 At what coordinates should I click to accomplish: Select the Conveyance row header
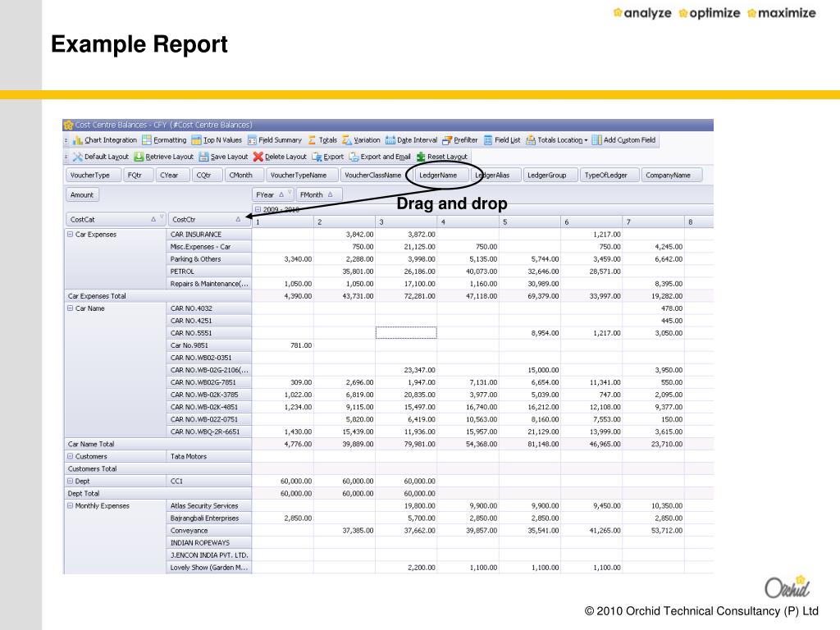tap(209, 531)
